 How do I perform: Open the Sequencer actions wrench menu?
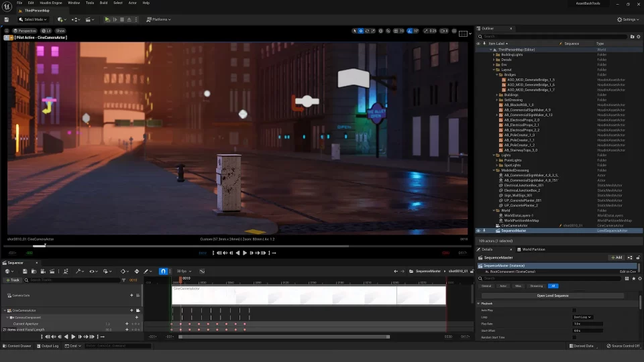tap(79, 271)
